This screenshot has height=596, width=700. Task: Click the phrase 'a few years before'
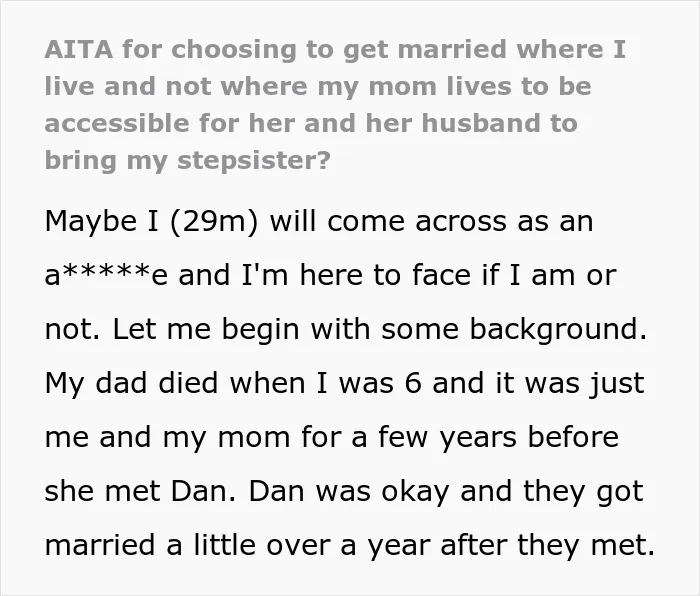click(x=485, y=437)
